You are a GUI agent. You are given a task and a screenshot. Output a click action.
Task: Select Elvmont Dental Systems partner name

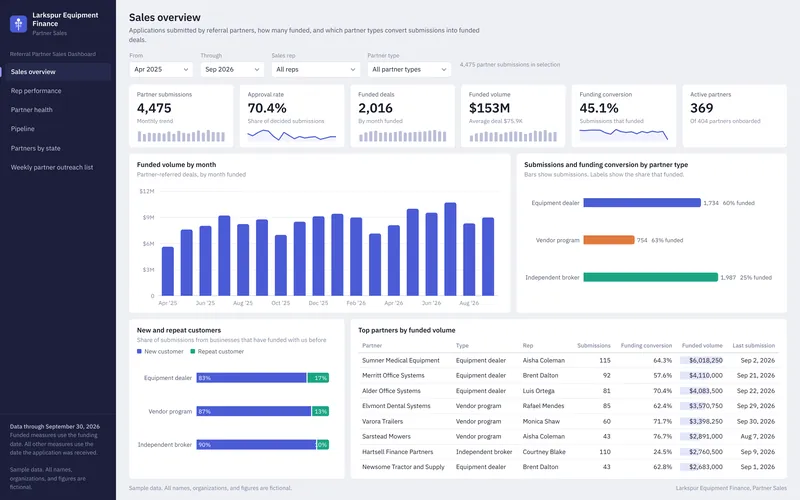click(x=396, y=406)
